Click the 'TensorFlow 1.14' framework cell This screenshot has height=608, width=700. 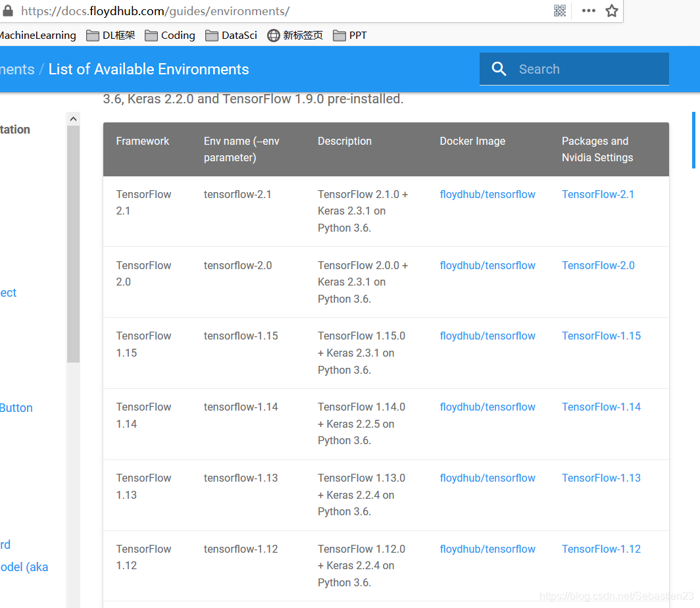click(x=143, y=416)
